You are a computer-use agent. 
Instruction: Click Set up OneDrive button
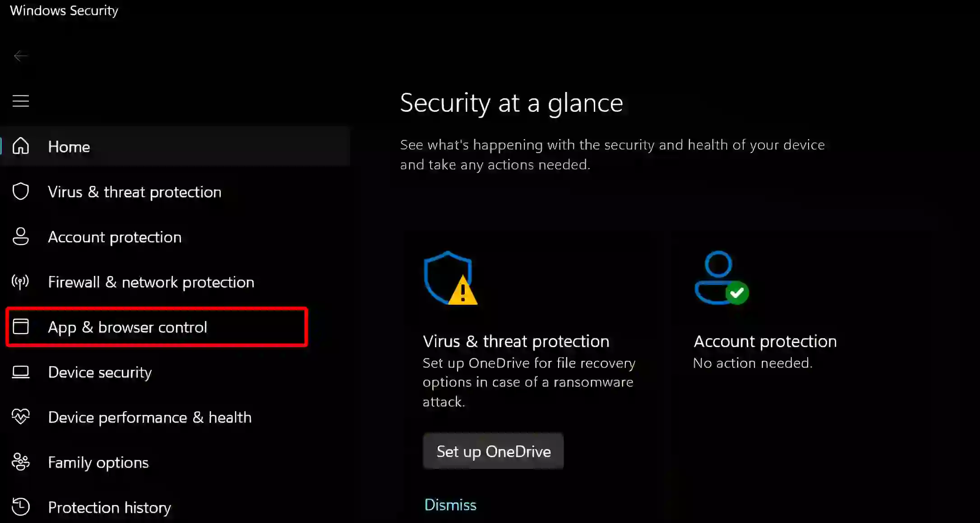point(493,452)
